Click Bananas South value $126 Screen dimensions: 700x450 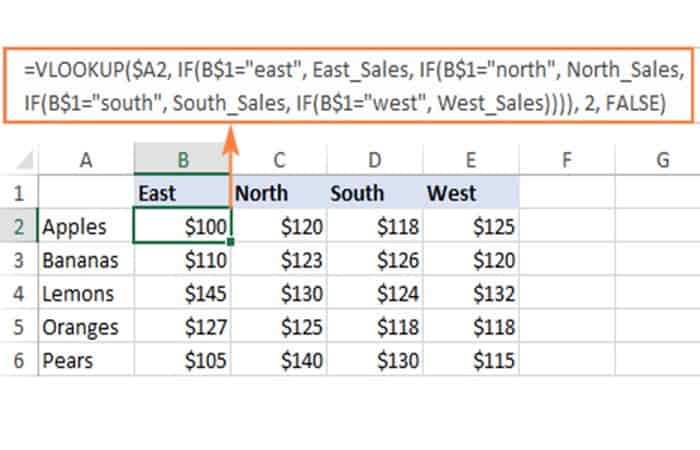click(375, 261)
